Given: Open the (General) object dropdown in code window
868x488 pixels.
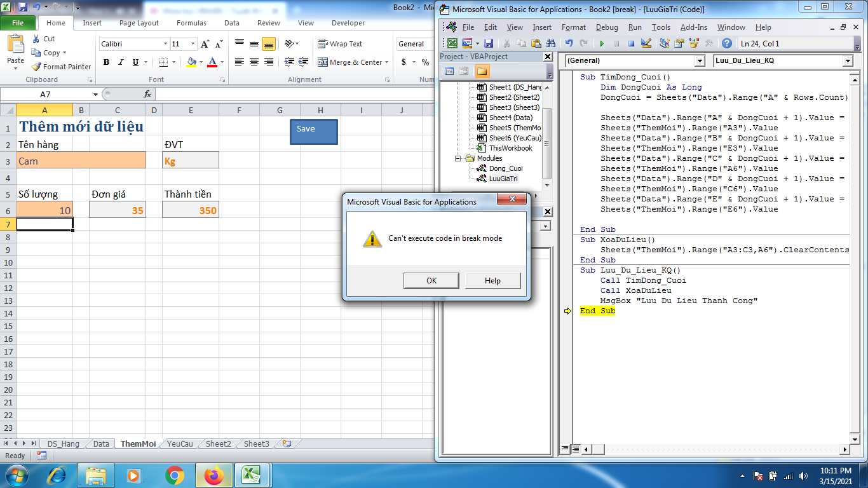Looking at the screenshot, I should [x=700, y=60].
